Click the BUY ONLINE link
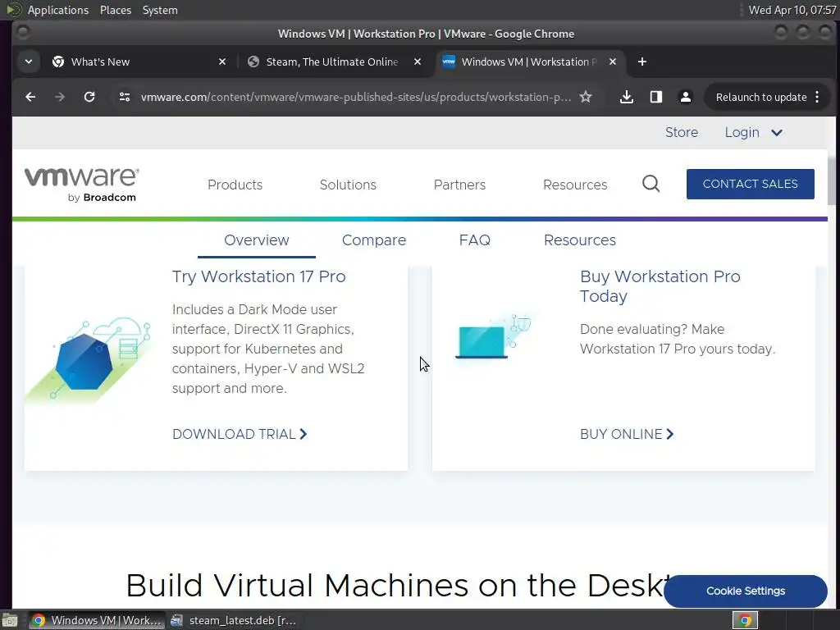The image size is (840, 630). (627, 434)
